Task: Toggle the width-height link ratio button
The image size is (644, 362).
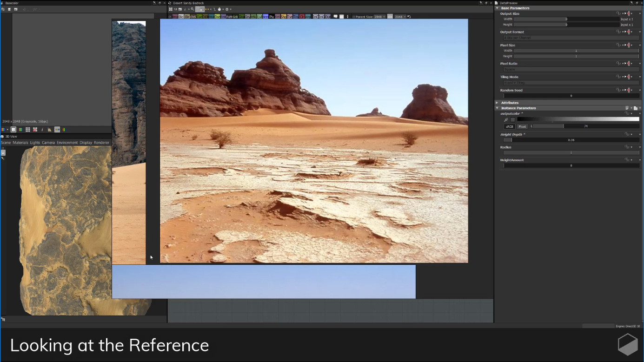Action: (390, 17)
